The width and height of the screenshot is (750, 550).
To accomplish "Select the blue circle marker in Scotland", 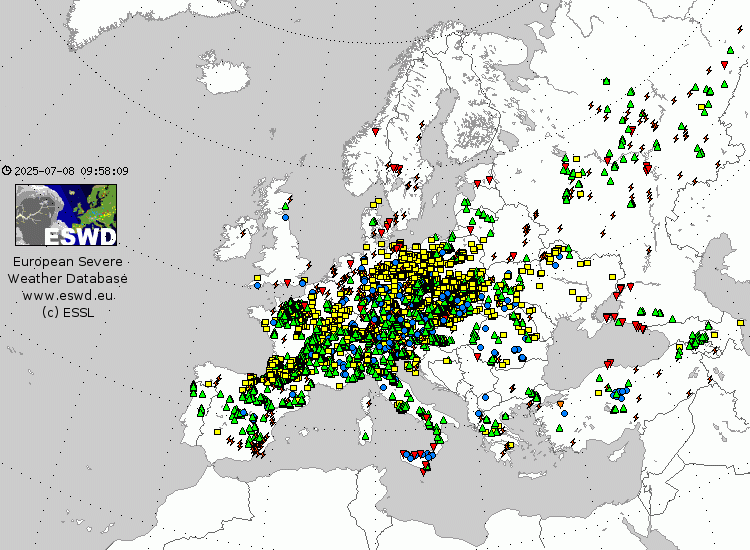I will (286, 217).
